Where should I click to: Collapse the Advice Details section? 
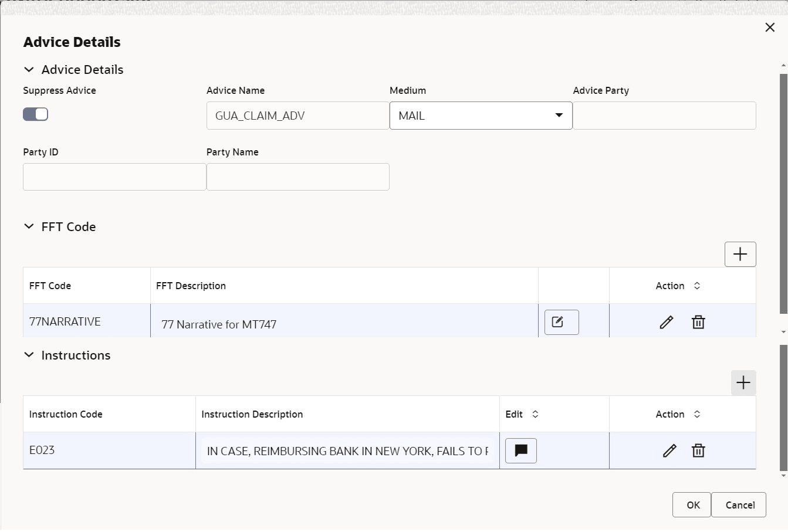[x=29, y=69]
